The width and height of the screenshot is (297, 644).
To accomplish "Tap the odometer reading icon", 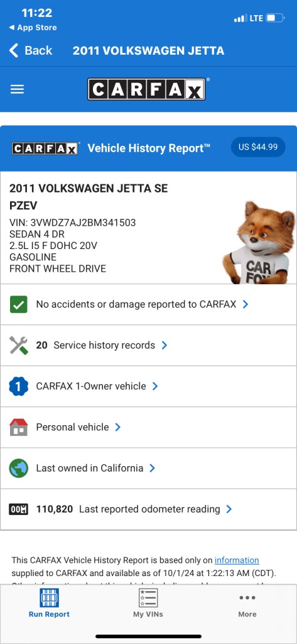I will (x=18, y=509).
